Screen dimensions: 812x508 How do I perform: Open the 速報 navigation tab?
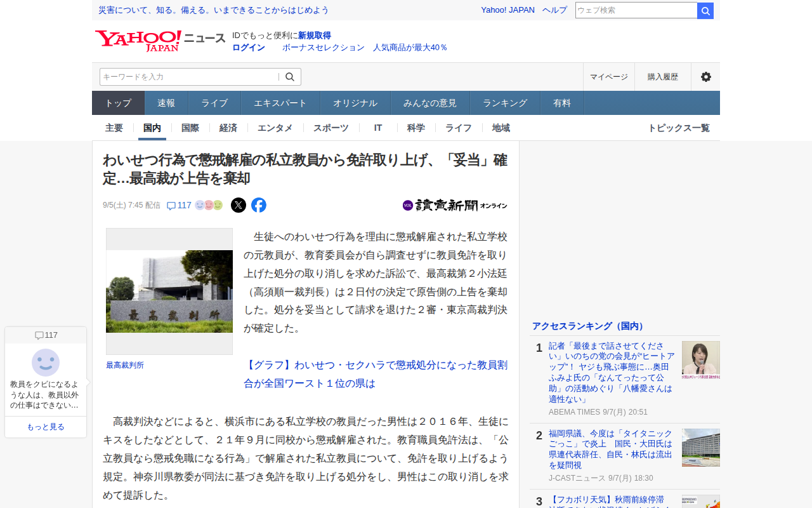(x=166, y=103)
